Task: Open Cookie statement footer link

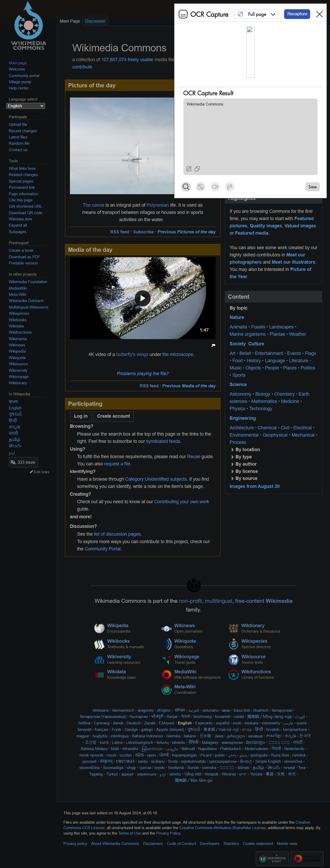Action: (x=258, y=844)
